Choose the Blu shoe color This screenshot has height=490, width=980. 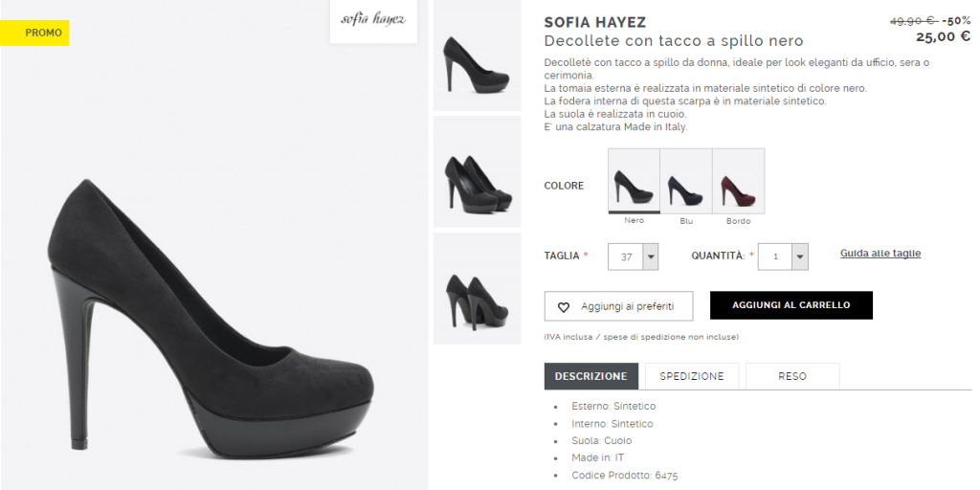point(686,181)
